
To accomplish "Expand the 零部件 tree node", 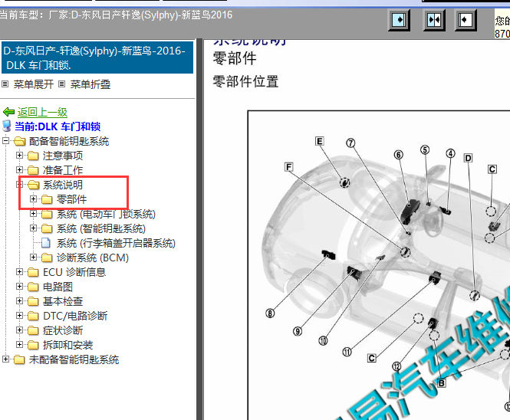I will pyautogui.click(x=33, y=199).
